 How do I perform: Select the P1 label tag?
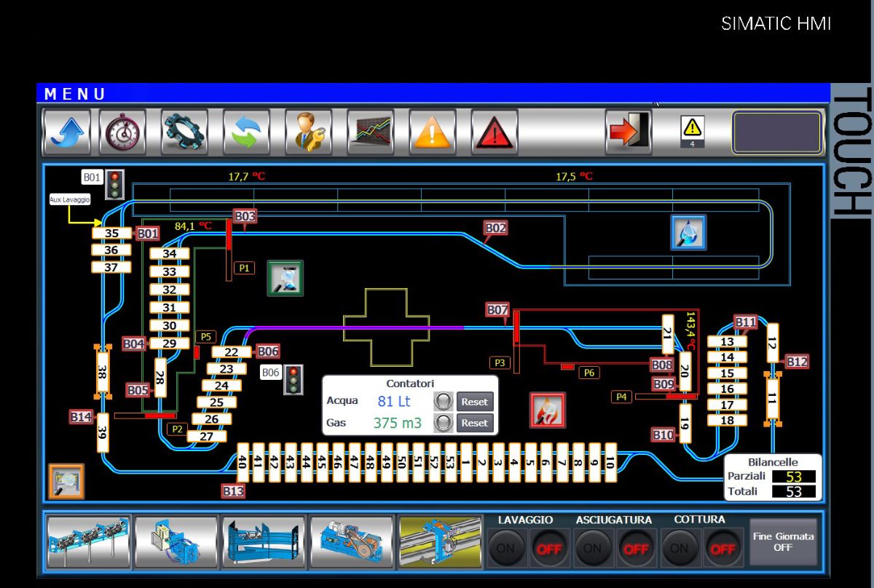[244, 268]
